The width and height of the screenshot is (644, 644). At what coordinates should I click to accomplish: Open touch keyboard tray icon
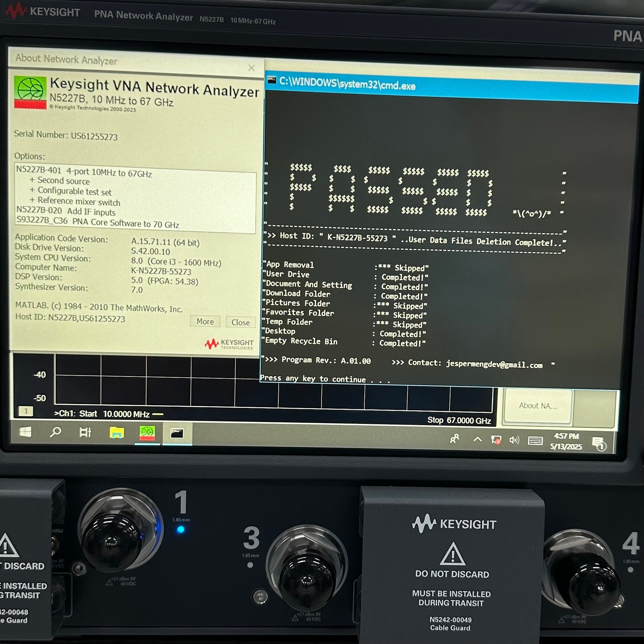[x=535, y=441]
